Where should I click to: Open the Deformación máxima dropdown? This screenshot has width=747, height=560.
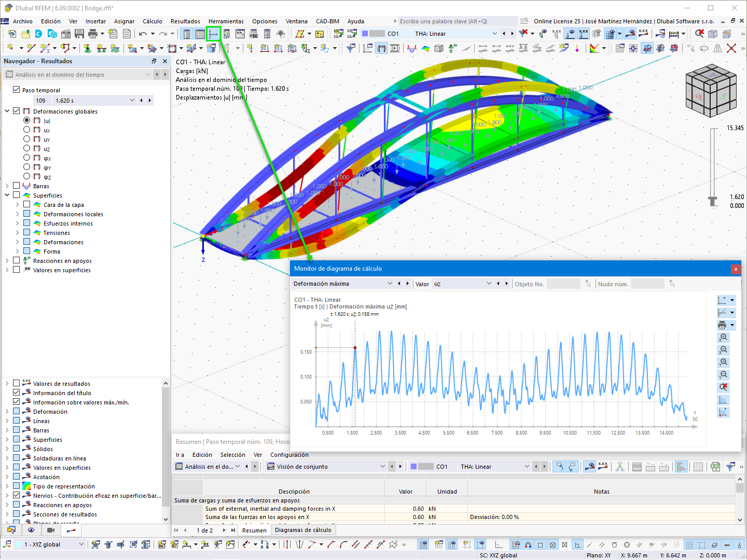[x=343, y=284]
